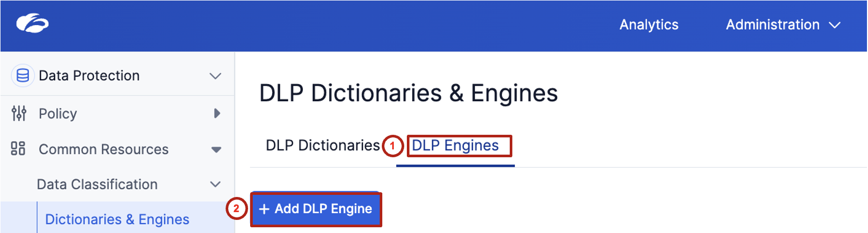Click the Data Protection database icon

22,76
